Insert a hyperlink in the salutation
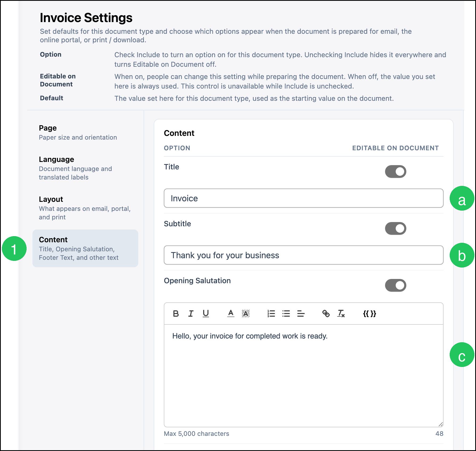This screenshot has width=476, height=451. click(x=326, y=314)
